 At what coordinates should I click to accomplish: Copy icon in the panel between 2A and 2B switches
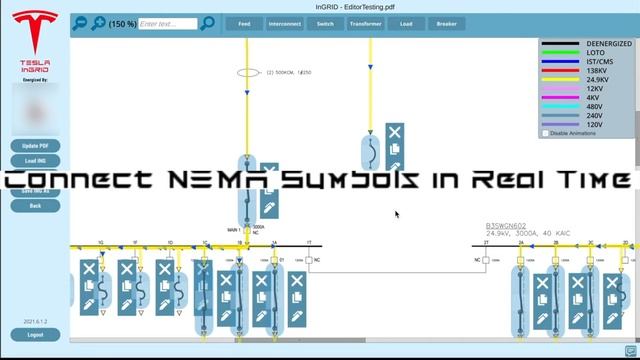click(x=542, y=300)
